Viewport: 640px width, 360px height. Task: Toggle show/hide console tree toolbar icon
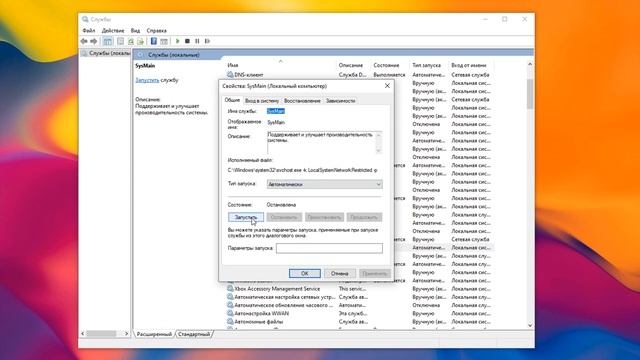(x=107, y=41)
